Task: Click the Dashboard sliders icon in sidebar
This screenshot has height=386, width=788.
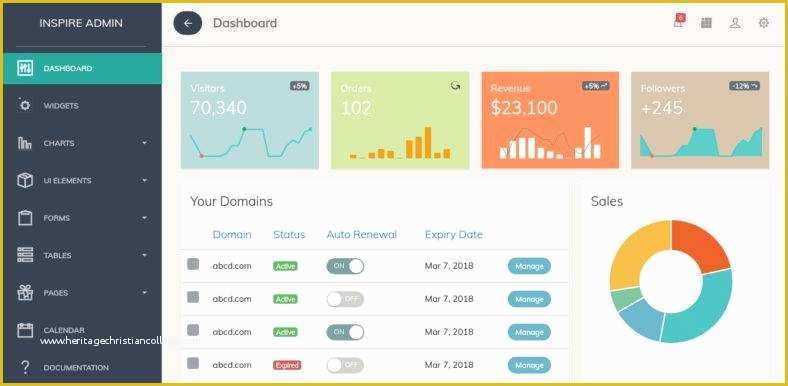Action: point(25,68)
